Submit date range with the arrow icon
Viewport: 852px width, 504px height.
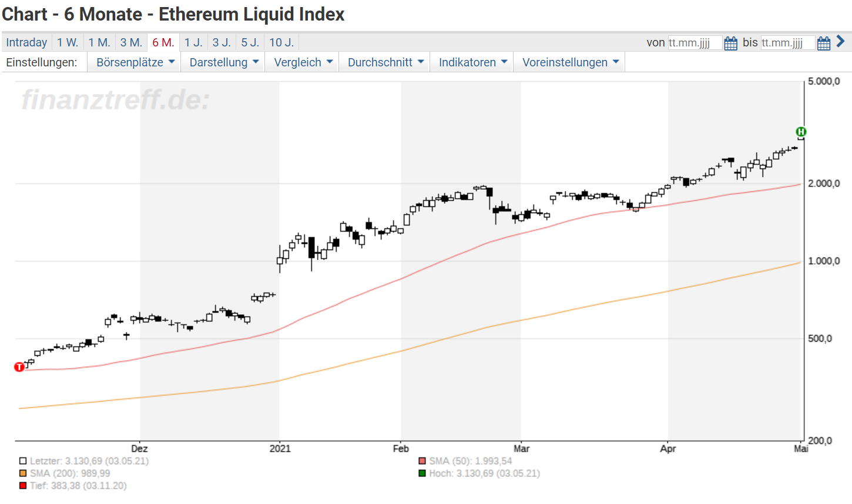tap(840, 41)
